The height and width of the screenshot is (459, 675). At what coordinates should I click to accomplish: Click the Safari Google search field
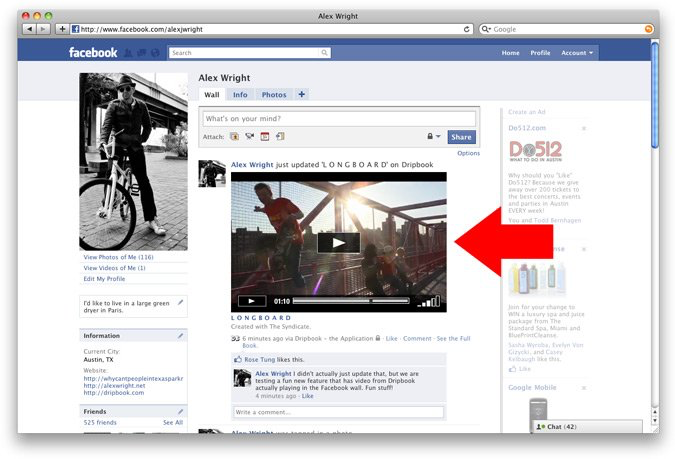point(568,29)
